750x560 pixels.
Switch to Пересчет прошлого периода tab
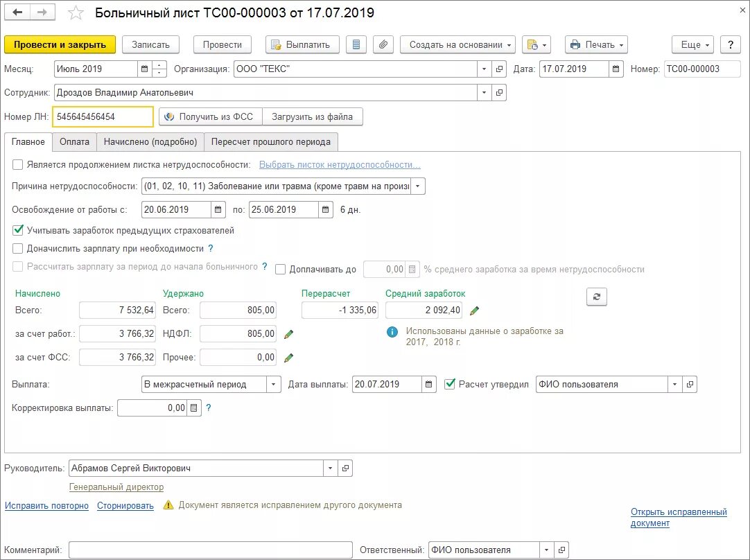click(x=271, y=141)
